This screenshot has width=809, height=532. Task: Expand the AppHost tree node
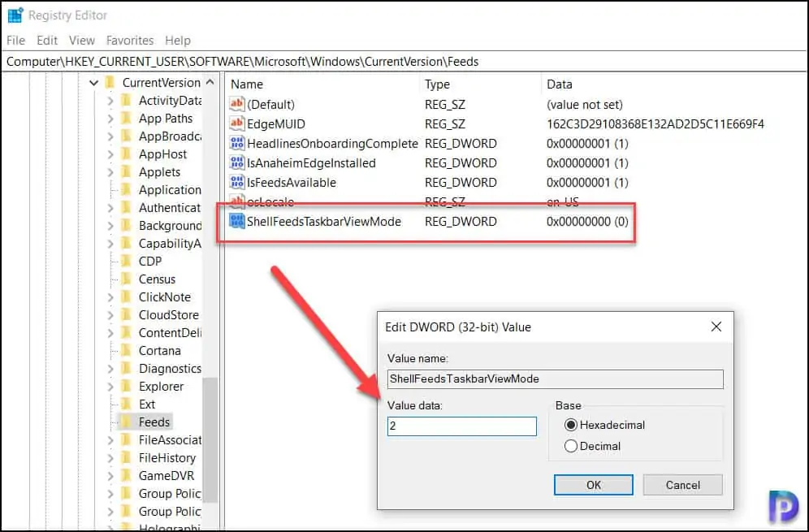(x=110, y=154)
